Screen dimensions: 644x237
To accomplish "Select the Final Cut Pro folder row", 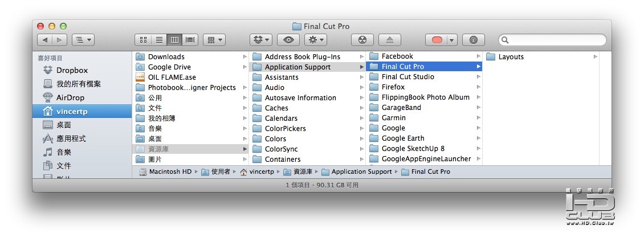I will pos(424,67).
